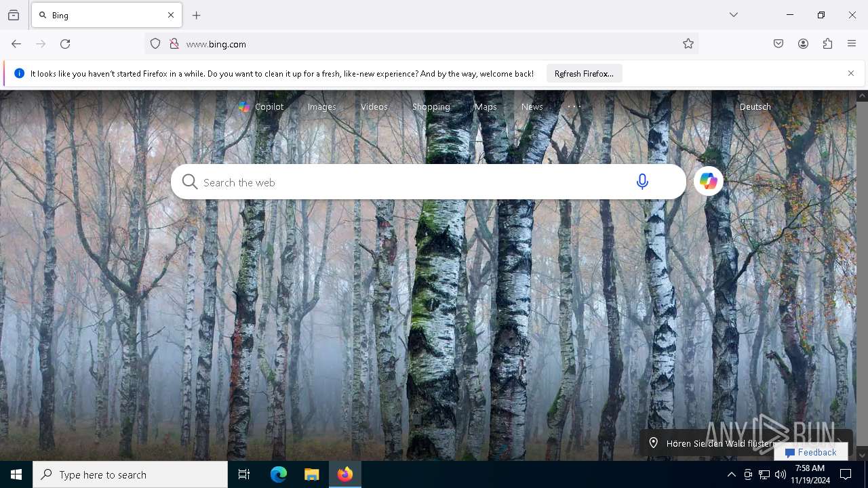This screenshot has width=868, height=488.
Task: Show hidden system tray icons
Action: (731, 474)
